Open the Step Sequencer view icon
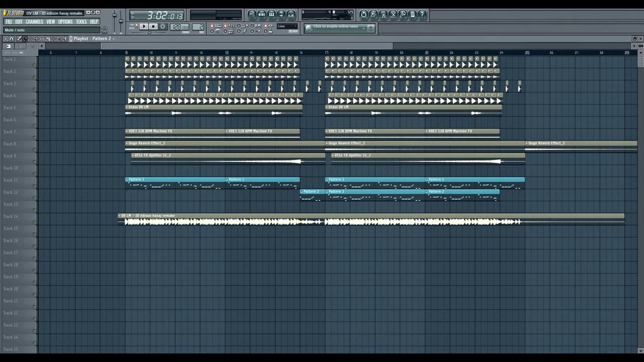This screenshot has width=644, height=362. pyautogui.click(x=262, y=15)
